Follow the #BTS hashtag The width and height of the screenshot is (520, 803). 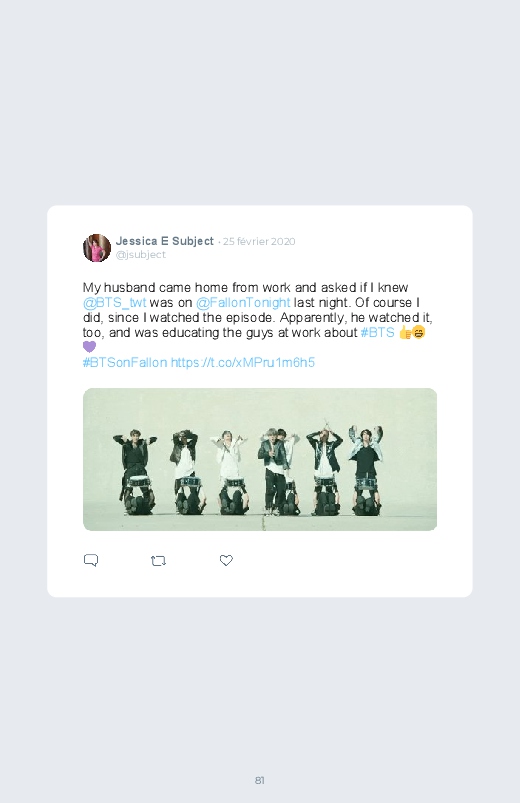[378, 332]
